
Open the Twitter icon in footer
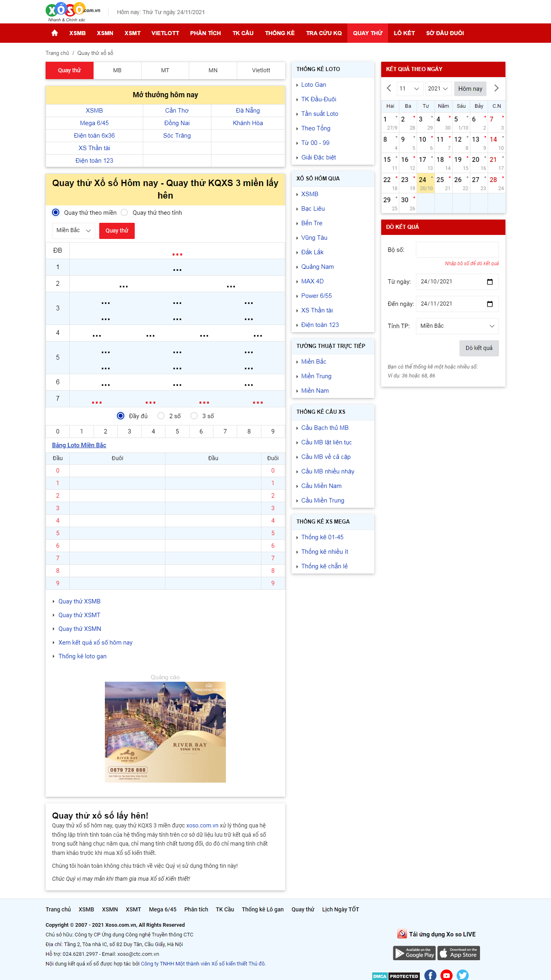point(462,975)
